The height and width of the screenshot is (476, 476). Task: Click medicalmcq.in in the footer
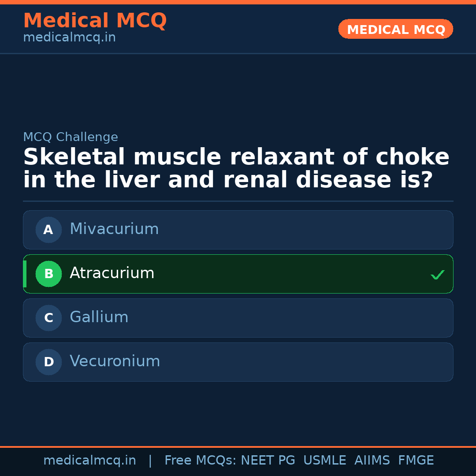click(90, 460)
